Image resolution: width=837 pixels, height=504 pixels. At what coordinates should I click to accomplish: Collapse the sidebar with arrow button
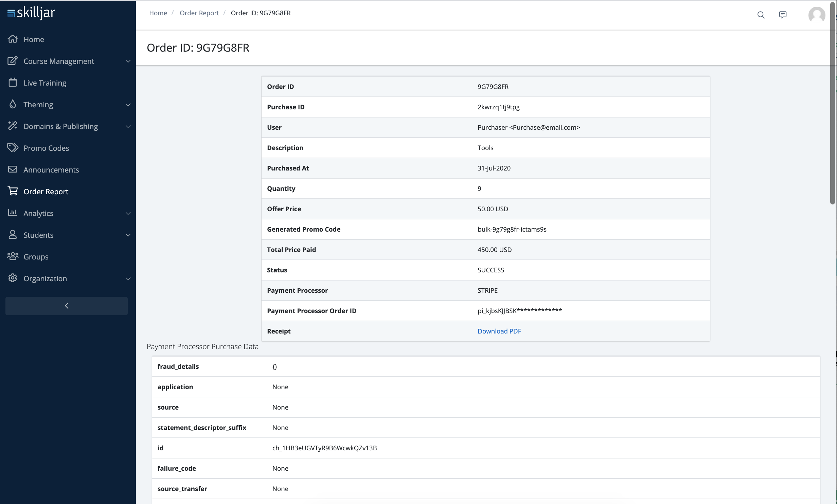[x=67, y=306]
